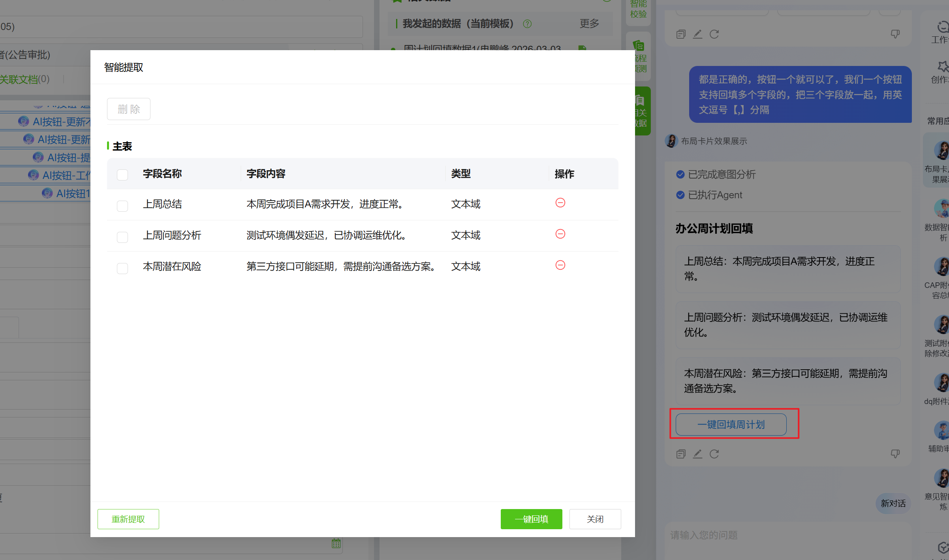This screenshot has height=560, width=949.
Task: Click the green 一键回填 button
Action: (x=531, y=519)
